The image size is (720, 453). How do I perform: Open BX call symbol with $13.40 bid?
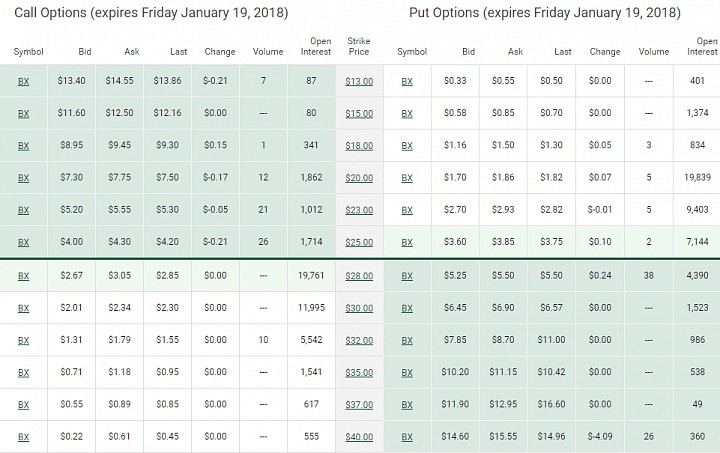[23, 81]
